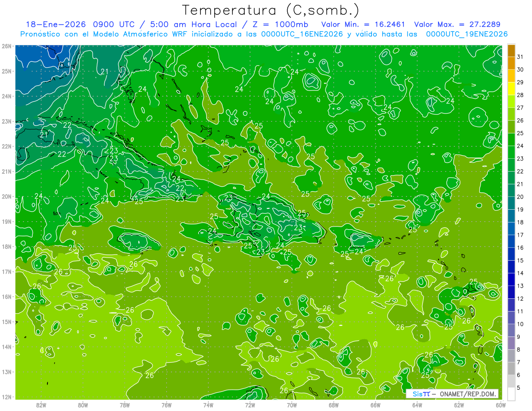Click the "Valor Min. = 16.2461" value
Viewport: 532px width, 411px height.
coord(364,24)
